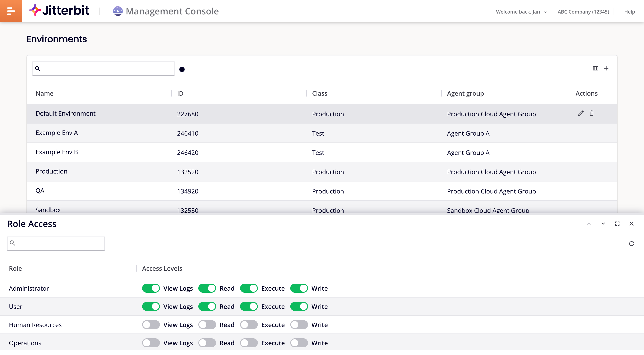Delete Default Environment with trash icon
This screenshot has width=644, height=355.
click(592, 113)
